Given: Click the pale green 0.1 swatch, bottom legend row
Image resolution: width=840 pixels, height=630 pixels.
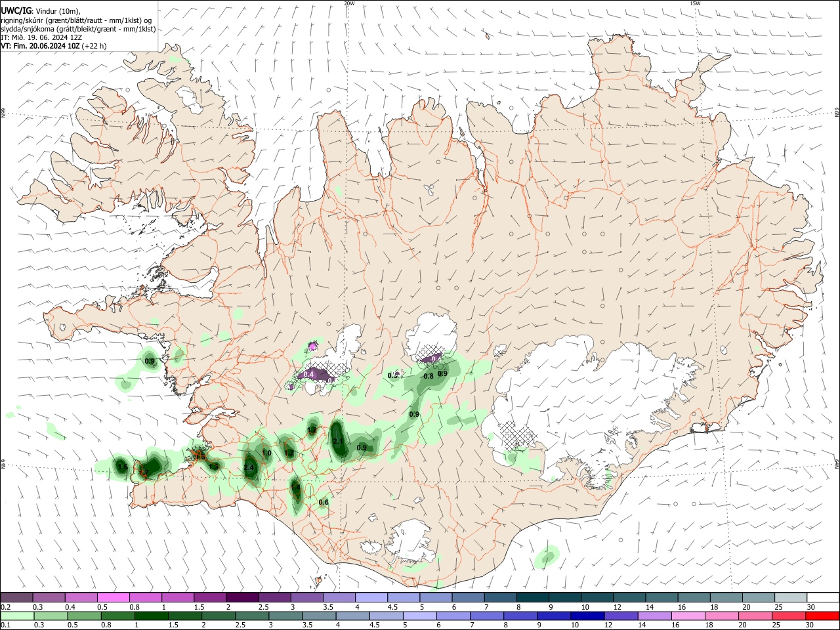Looking at the screenshot, I should point(17,616).
